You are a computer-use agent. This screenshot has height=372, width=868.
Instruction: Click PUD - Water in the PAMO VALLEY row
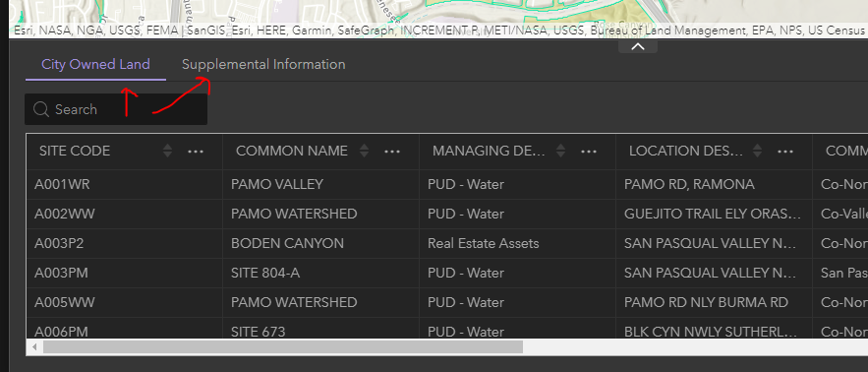point(518,185)
